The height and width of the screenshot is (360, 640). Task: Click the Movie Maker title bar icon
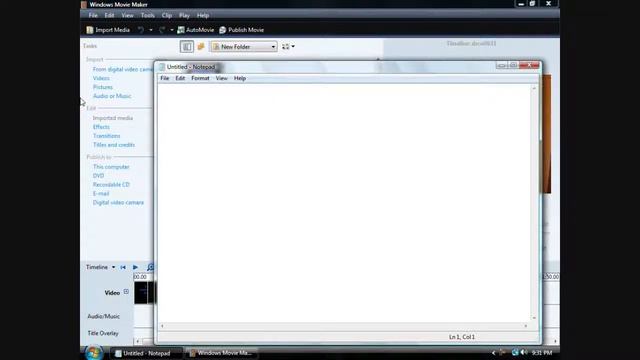84,4
